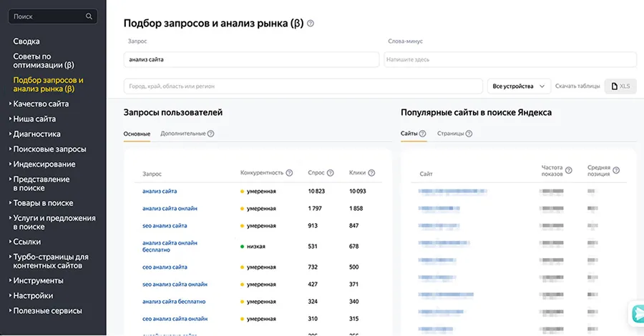Select Подбор запросов и анализ рынка item
This screenshot has width=644, height=336.
[48, 84]
